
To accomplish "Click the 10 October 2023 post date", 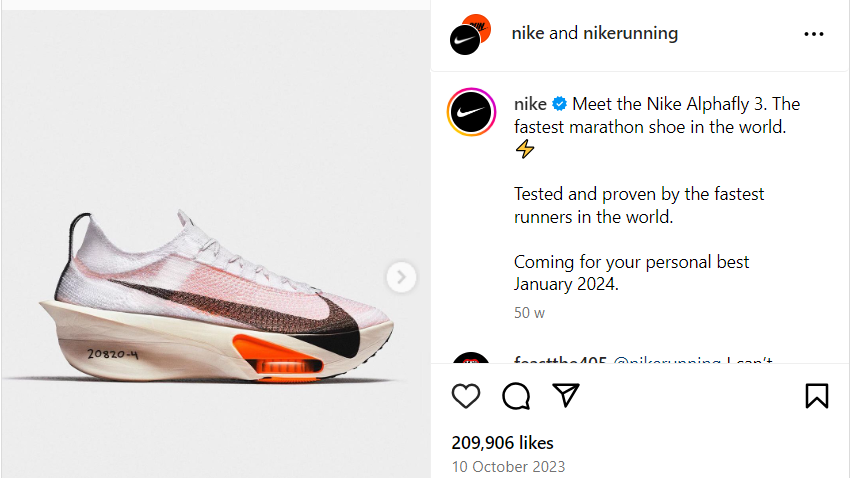I will click(x=508, y=467).
